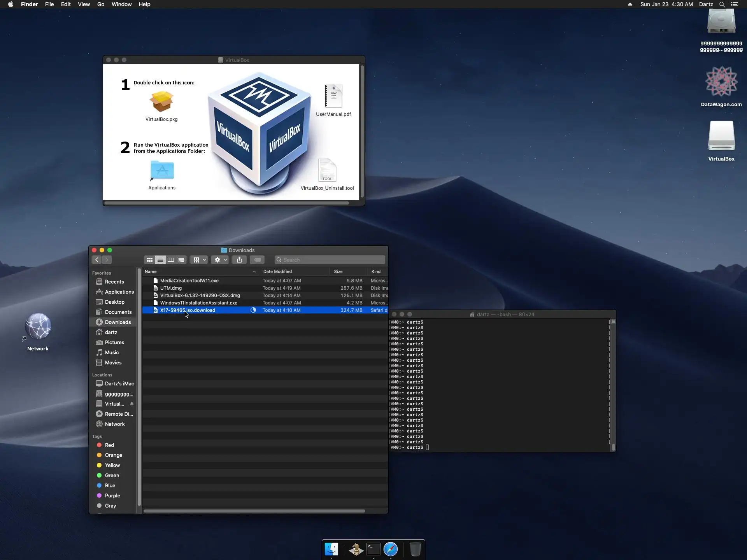Click the Edit Tags toolbar button
747x560 pixels.
[257, 260]
